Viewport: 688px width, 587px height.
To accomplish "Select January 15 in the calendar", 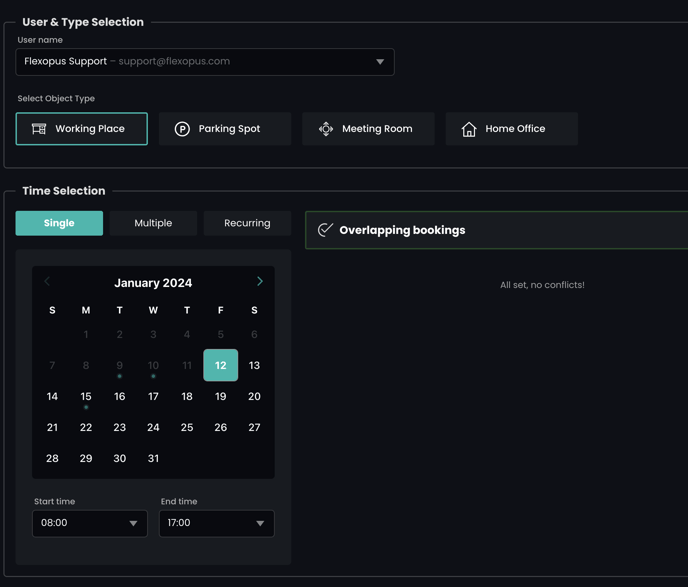I will point(86,396).
